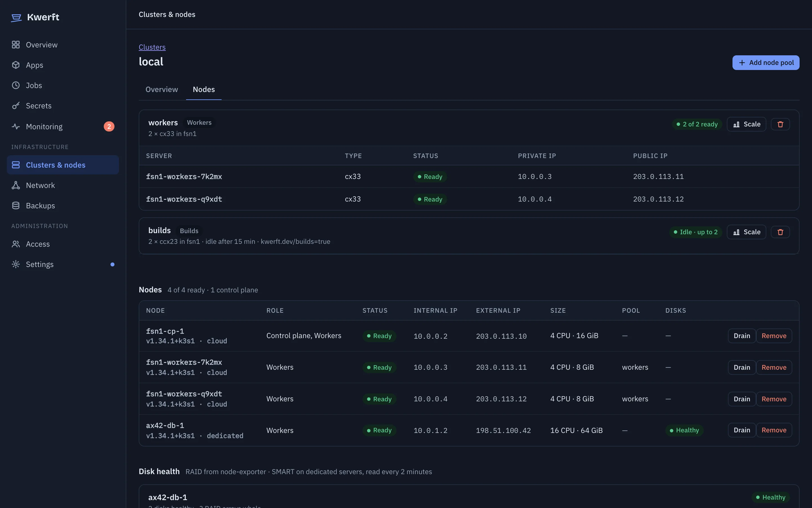This screenshot has width=812, height=508.
Task: Click the Settings gear icon
Action: pyautogui.click(x=16, y=264)
